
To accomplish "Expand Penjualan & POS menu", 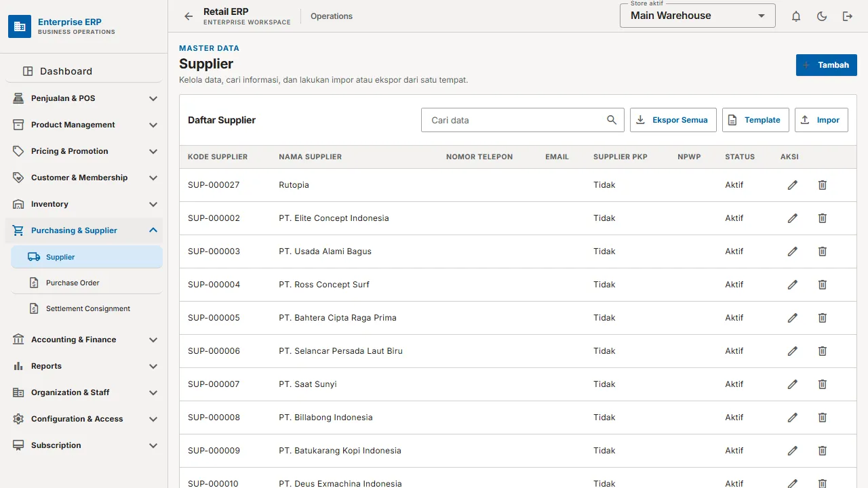I will 85,98.
